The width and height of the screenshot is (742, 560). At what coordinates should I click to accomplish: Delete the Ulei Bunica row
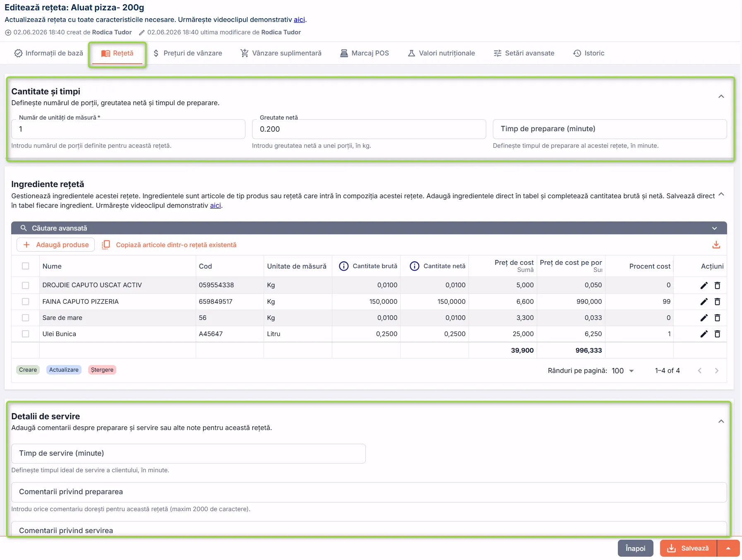(718, 334)
